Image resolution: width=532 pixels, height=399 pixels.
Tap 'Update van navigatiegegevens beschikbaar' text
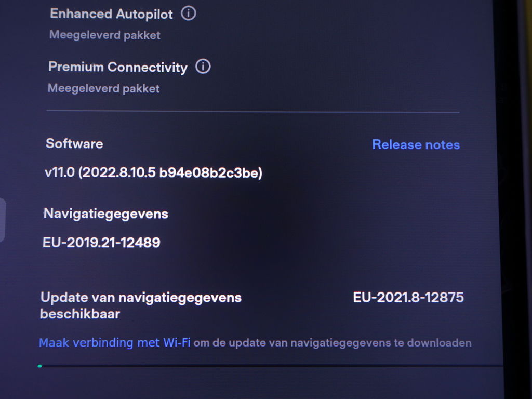(141, 305)
